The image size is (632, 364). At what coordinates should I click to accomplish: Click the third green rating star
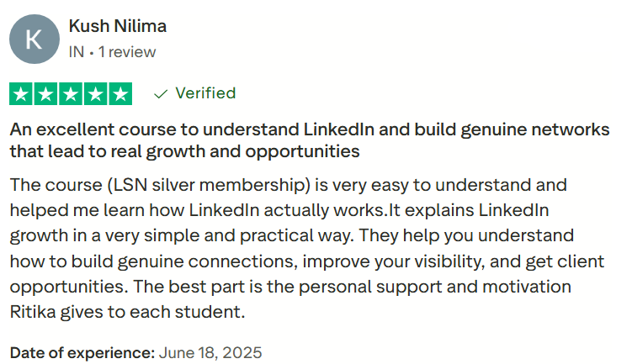71,93
